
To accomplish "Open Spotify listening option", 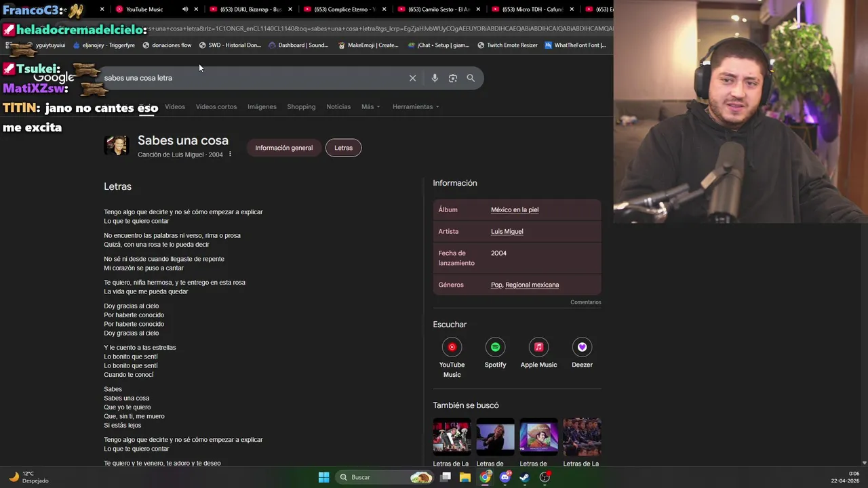I will [x=495, y=354].
